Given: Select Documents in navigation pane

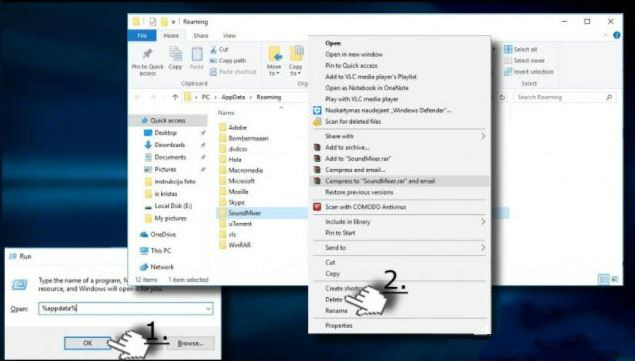Looking at the screenshot, I should 170,157.
